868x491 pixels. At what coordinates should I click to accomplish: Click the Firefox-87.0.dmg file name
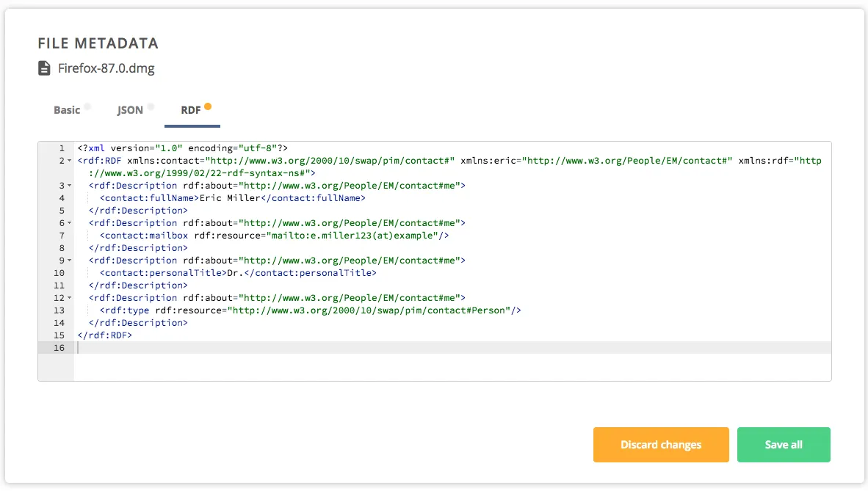tap(106, 68)
